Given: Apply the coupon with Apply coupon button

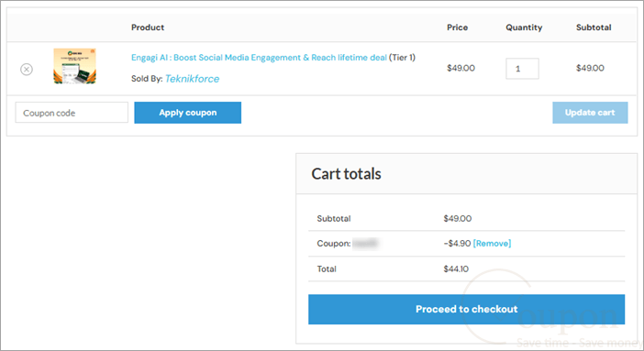Looking at the screenshot, I should (188, 113).
